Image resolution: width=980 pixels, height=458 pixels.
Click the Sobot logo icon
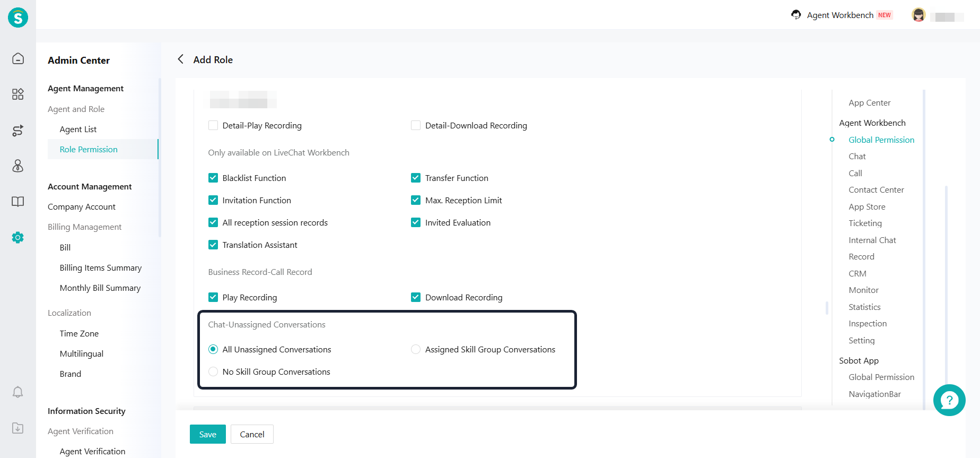pyautogui.click(x=18, y=18)
